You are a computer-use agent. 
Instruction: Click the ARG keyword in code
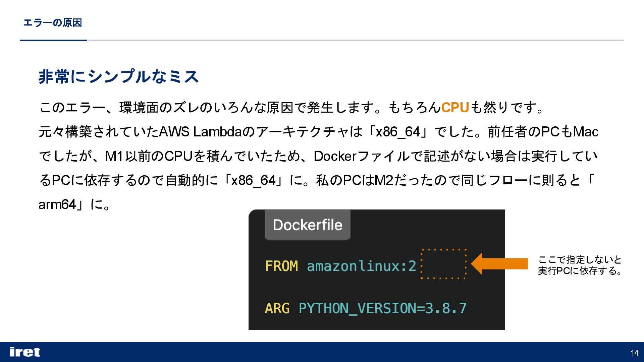pos(277,308)
